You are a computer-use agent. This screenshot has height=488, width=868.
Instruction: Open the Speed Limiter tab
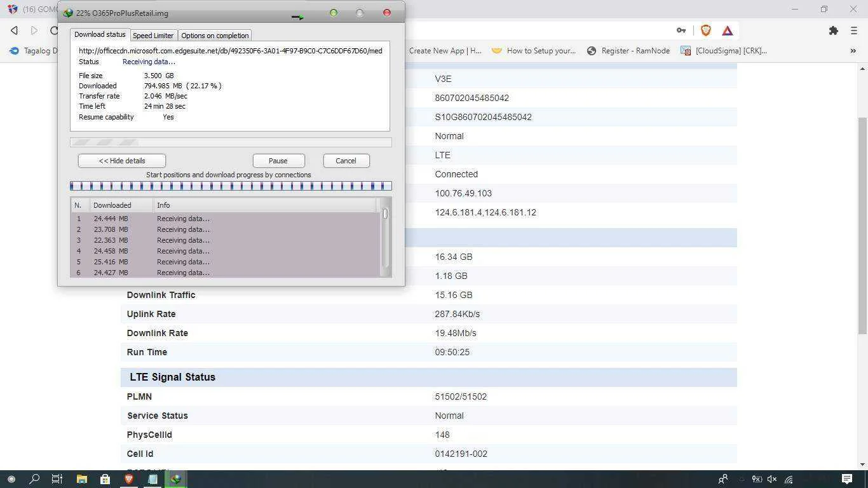pos(153,36)
